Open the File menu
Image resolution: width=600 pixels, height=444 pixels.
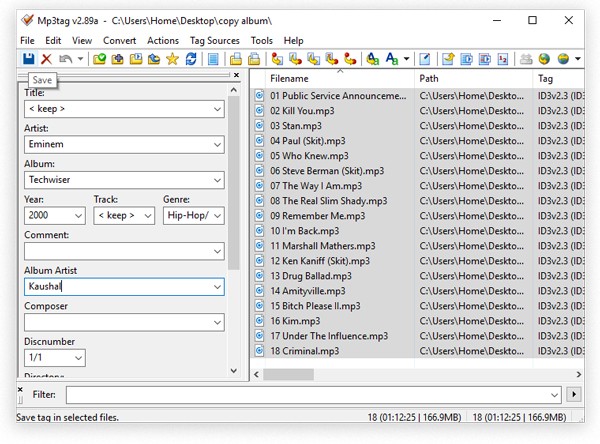pos(27,41)
